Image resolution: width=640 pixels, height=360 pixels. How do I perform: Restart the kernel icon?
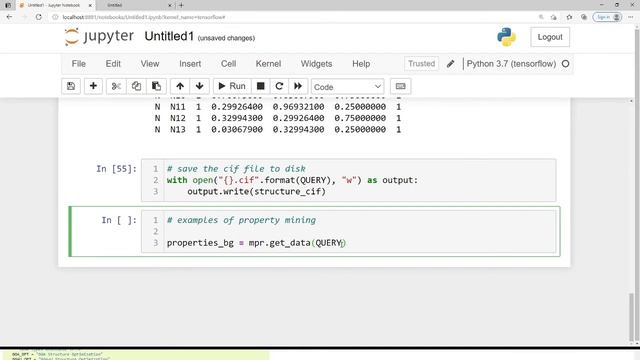[x=279, y=86]
